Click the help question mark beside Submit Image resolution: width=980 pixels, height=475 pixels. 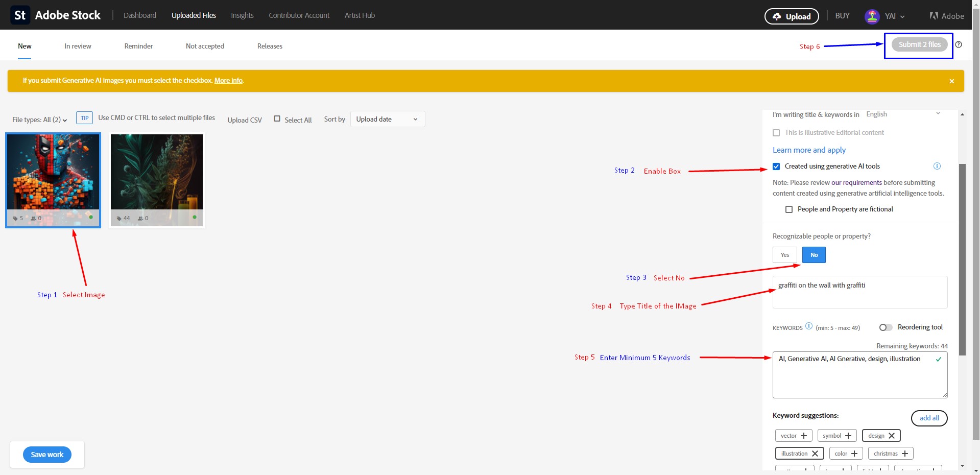tap(959, 44)
